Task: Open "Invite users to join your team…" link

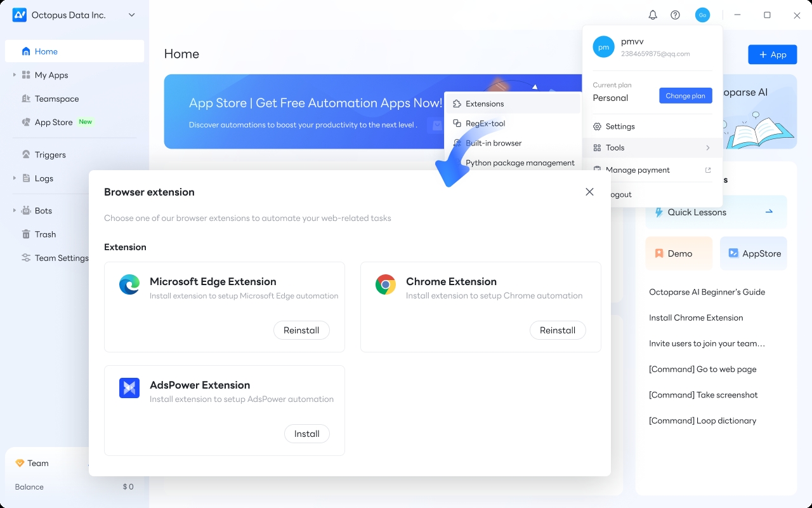Action: coord(707,344)
